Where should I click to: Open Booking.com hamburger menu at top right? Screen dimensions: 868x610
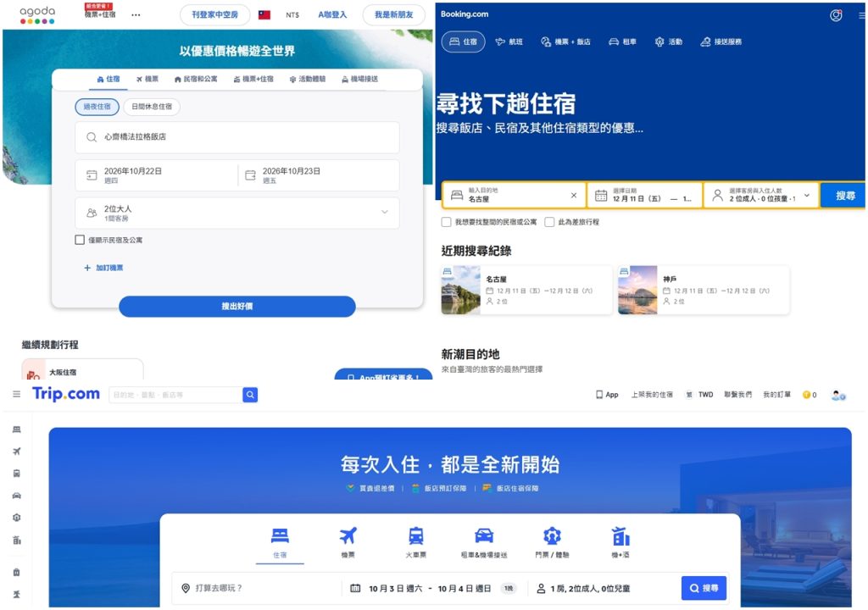862,15
